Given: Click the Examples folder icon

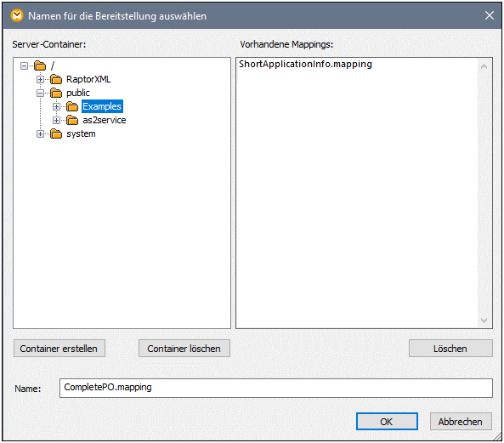Looking at the screenshot, I should click(x=72, y=106).
